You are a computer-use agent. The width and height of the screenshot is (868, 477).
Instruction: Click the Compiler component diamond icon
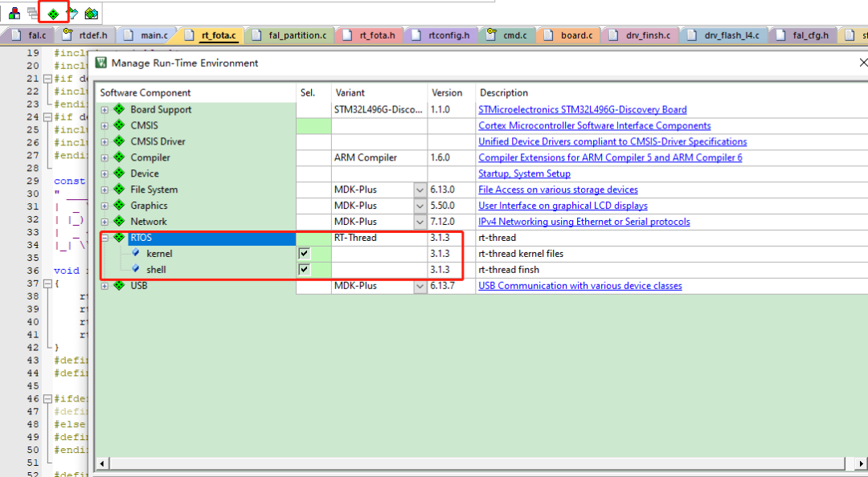119,157
